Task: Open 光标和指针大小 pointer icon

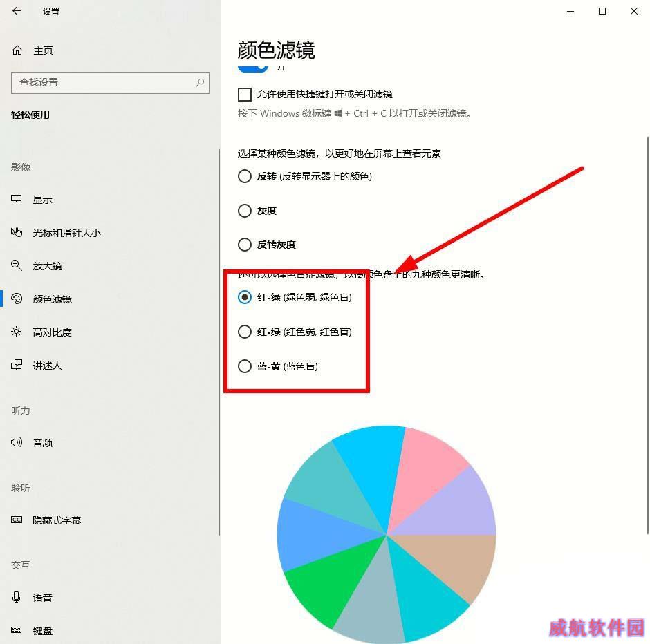Action: coord(16,232)
